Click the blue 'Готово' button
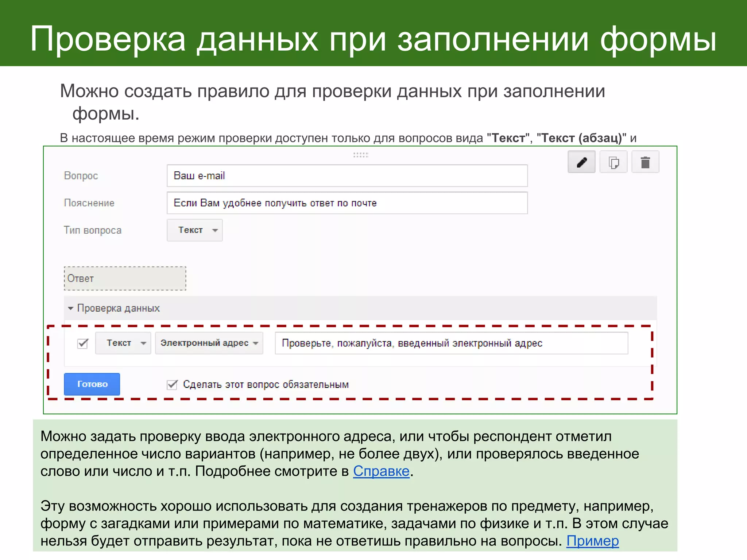This screenshot has height=560, width=747. 92,384
